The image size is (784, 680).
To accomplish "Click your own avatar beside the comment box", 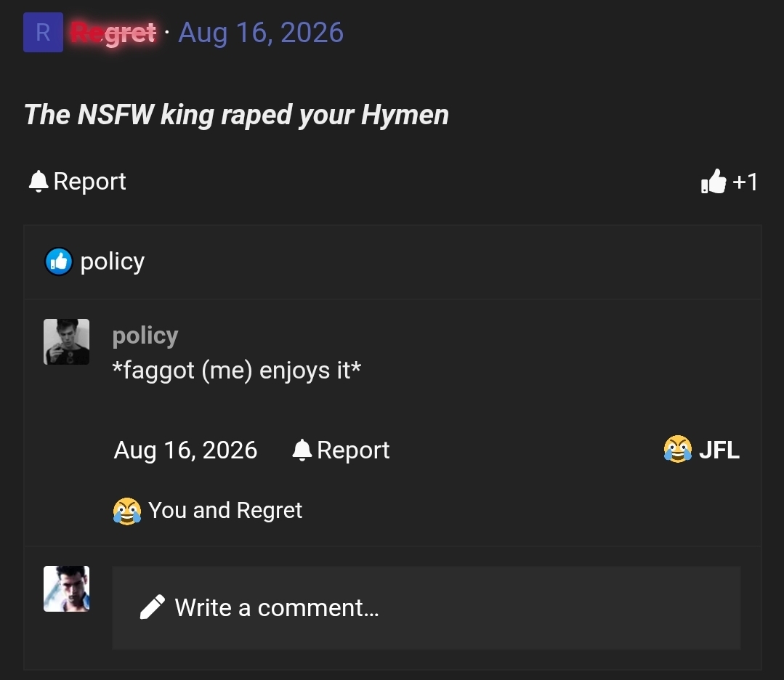I will coord(67,589).
